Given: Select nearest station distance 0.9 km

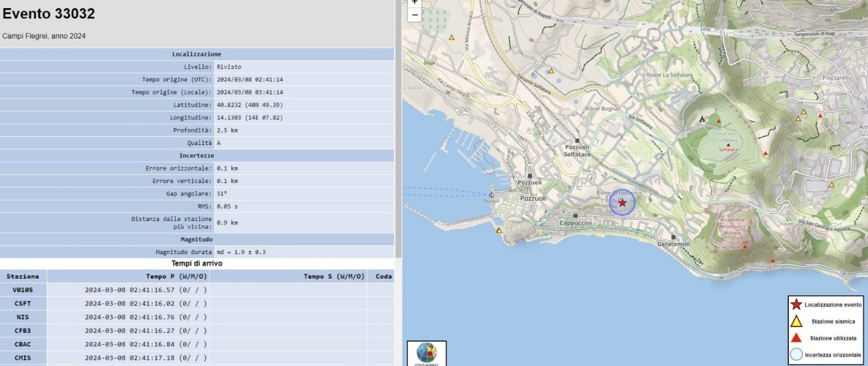Looking at the screenshot, I should tap(227, 223).
